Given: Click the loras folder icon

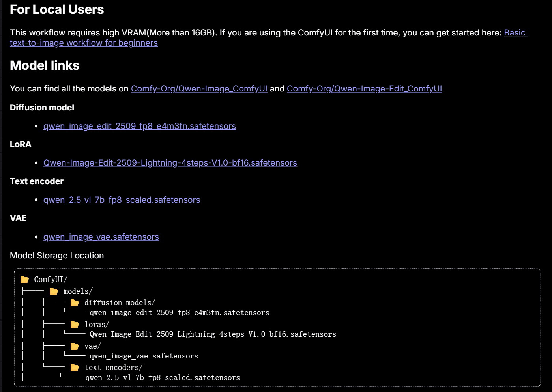Looking at the screenshot, I should coord(75,325).
